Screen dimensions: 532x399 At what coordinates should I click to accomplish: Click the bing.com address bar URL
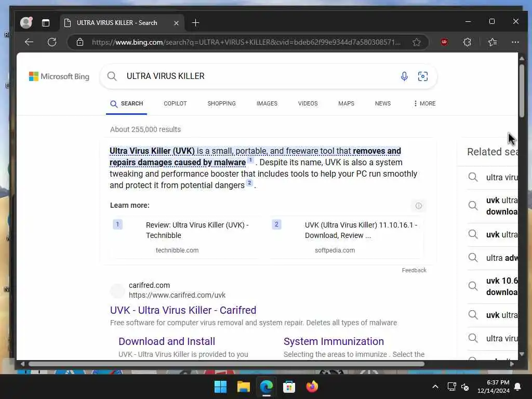point(246,42)
